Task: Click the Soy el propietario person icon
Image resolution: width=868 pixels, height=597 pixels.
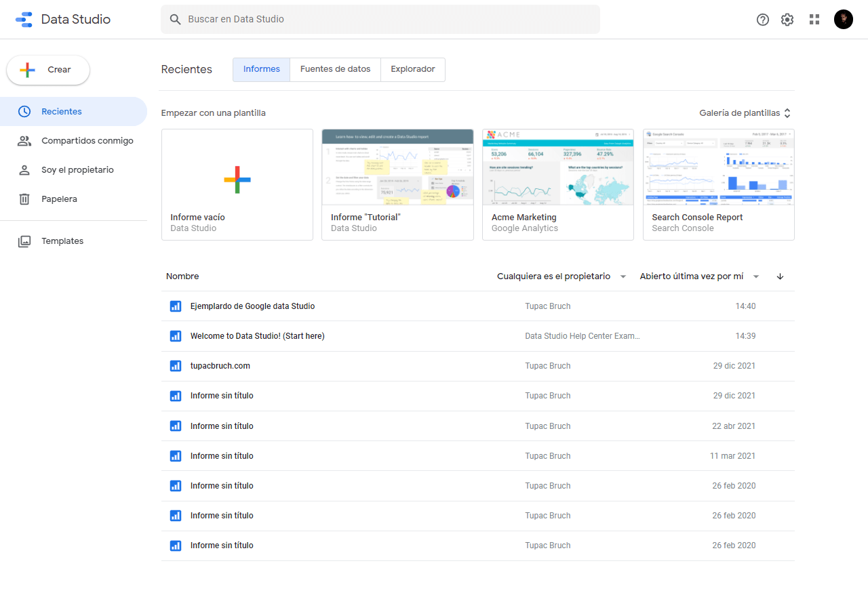Action: 24,170
